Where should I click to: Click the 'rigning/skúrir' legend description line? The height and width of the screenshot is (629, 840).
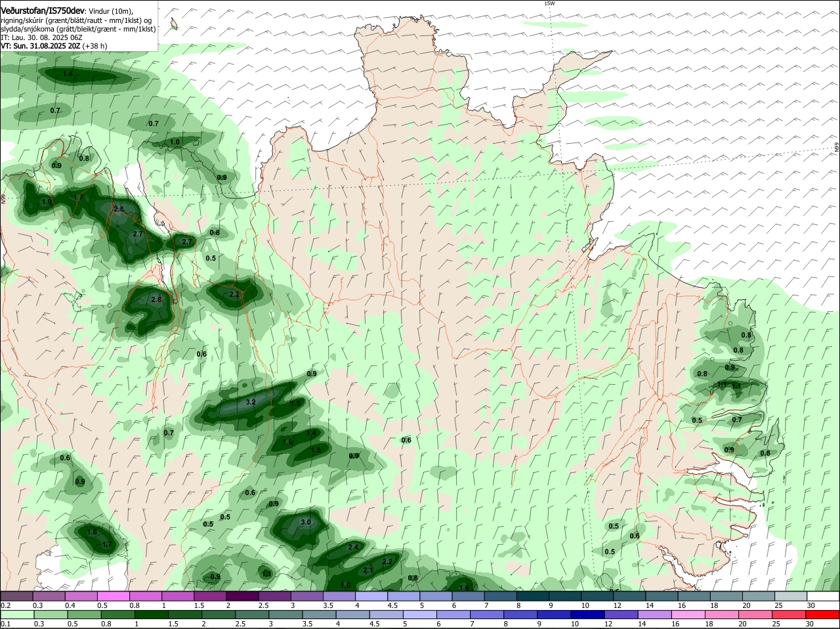pos(76,20)
